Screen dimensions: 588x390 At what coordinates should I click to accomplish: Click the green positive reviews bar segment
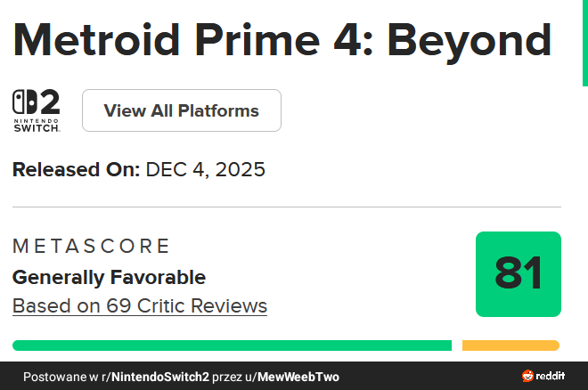coord(232,345)
